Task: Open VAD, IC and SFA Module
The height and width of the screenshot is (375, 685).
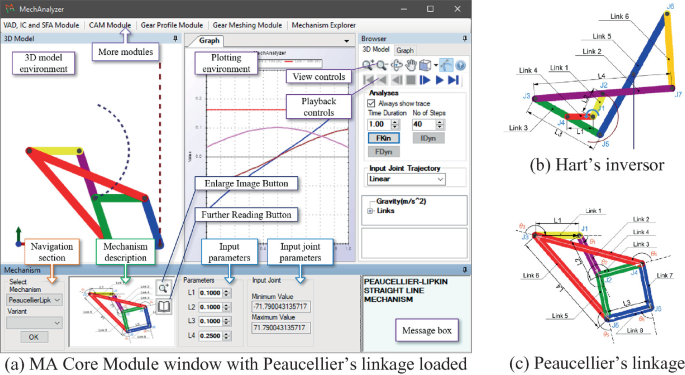Action: (42, 25)
